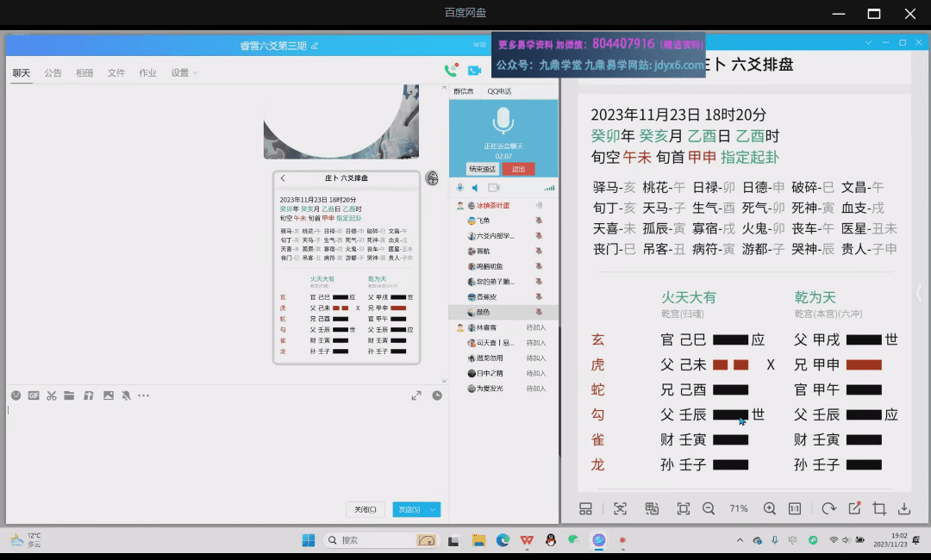Toggle microphone mute in voice panel
The height and width of the screenshot is (560, 931).
pyautogui.click(x=460, y=188)
